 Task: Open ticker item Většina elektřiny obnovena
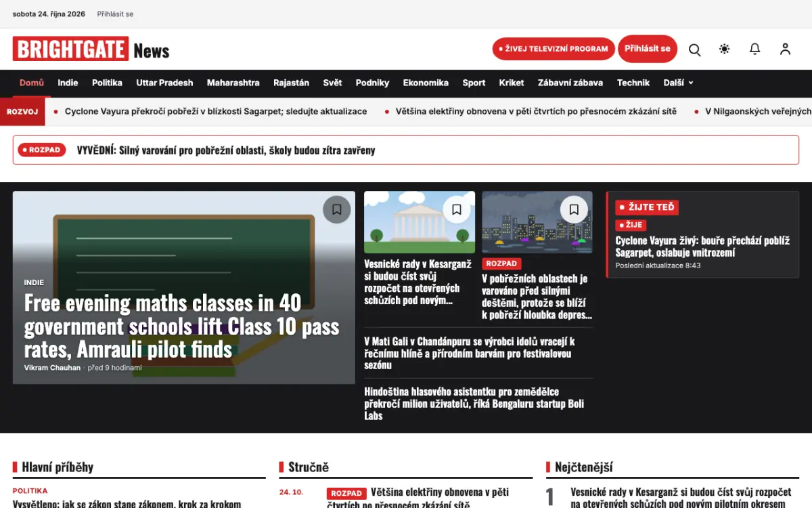point(536,111)
